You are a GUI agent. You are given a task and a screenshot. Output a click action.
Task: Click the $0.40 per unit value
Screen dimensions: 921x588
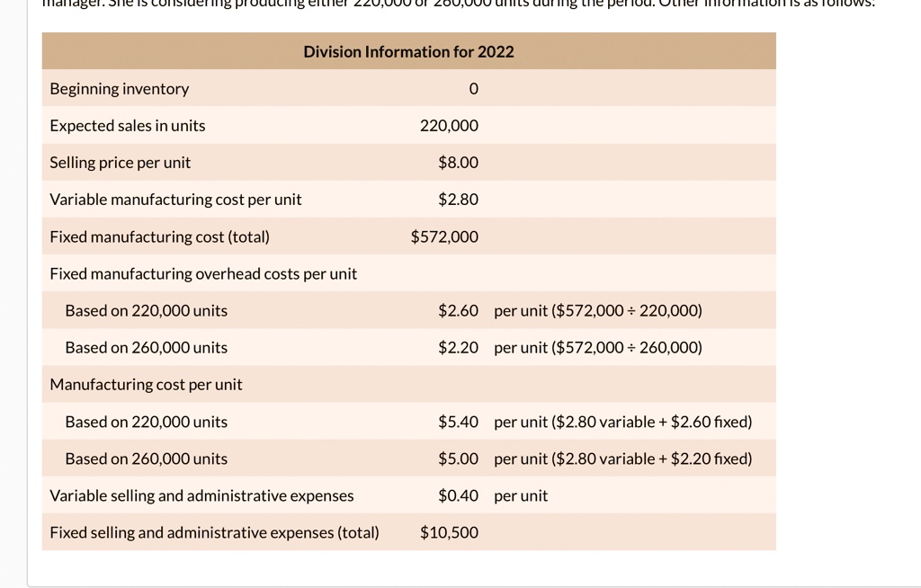pos(458,495)
